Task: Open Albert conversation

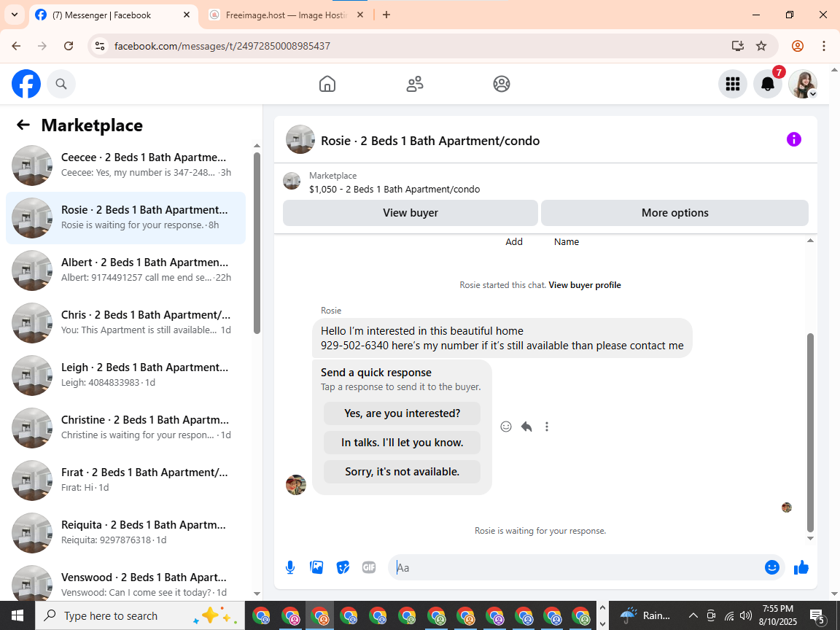Action: click(126, 271)
